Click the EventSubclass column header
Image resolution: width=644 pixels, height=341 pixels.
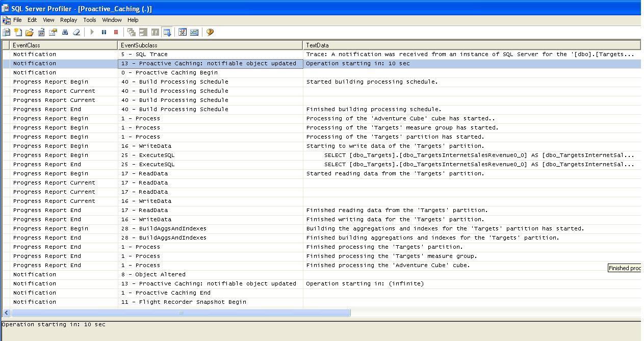210,45
